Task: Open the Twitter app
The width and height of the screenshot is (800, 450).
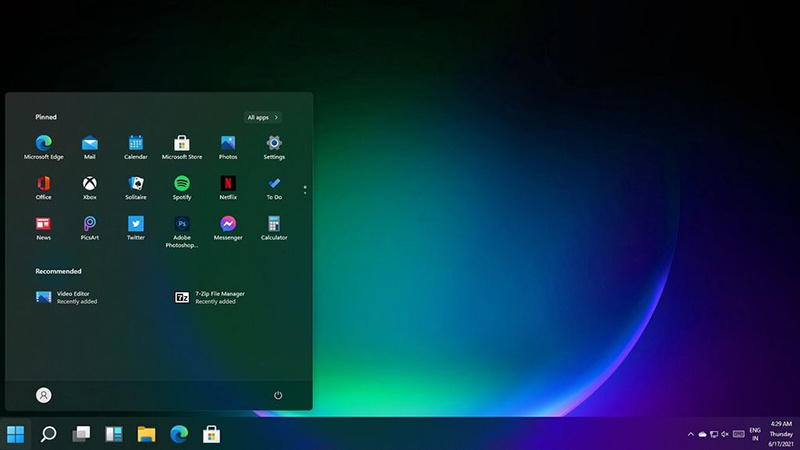Action: [x=136, y=228]
